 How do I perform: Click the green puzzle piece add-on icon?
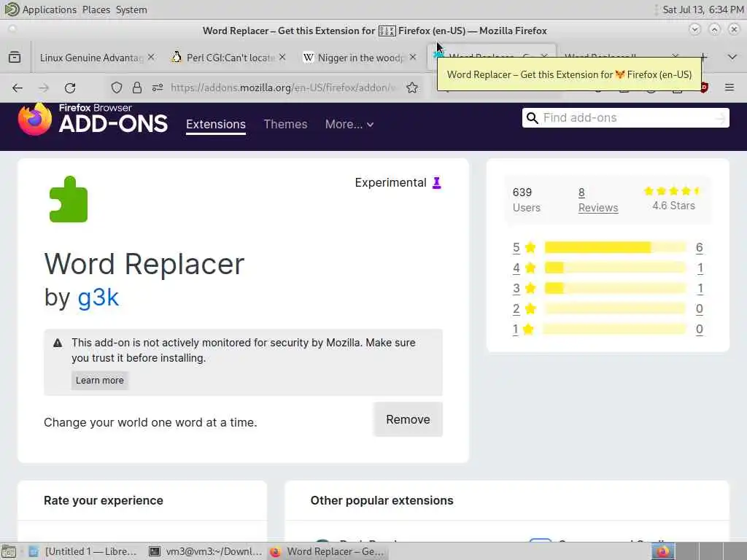click(x=69, y=199)
